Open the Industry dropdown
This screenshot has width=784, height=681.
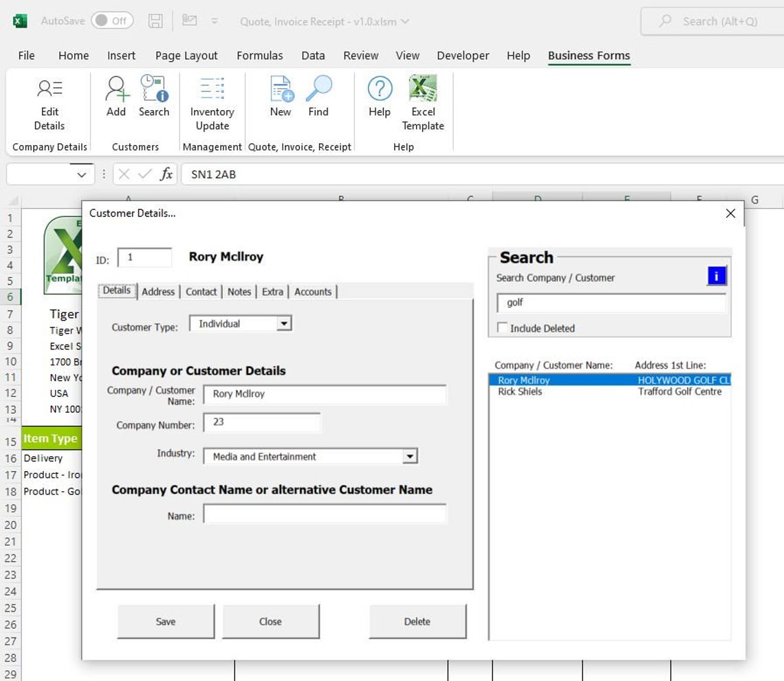411,456
